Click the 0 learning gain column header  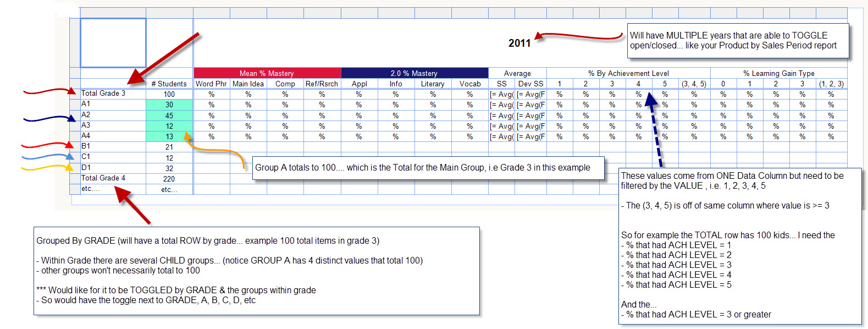point(723,84)
